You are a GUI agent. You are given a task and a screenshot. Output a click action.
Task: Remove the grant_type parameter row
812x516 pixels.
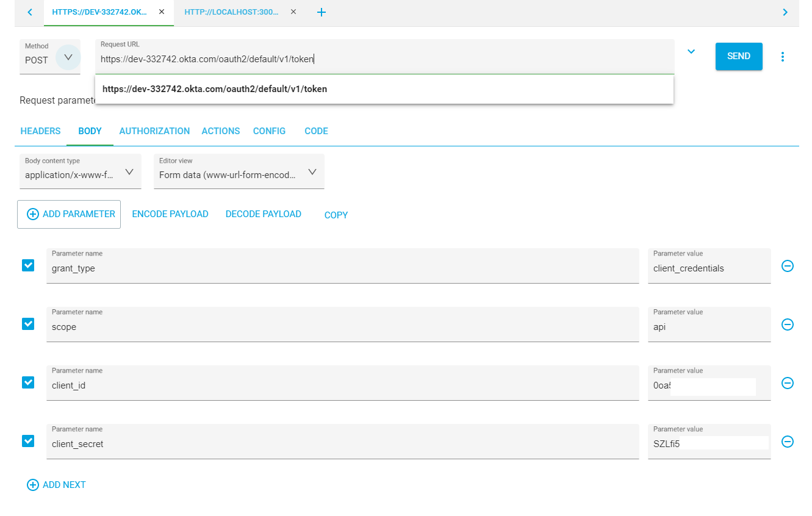point(787,266)
